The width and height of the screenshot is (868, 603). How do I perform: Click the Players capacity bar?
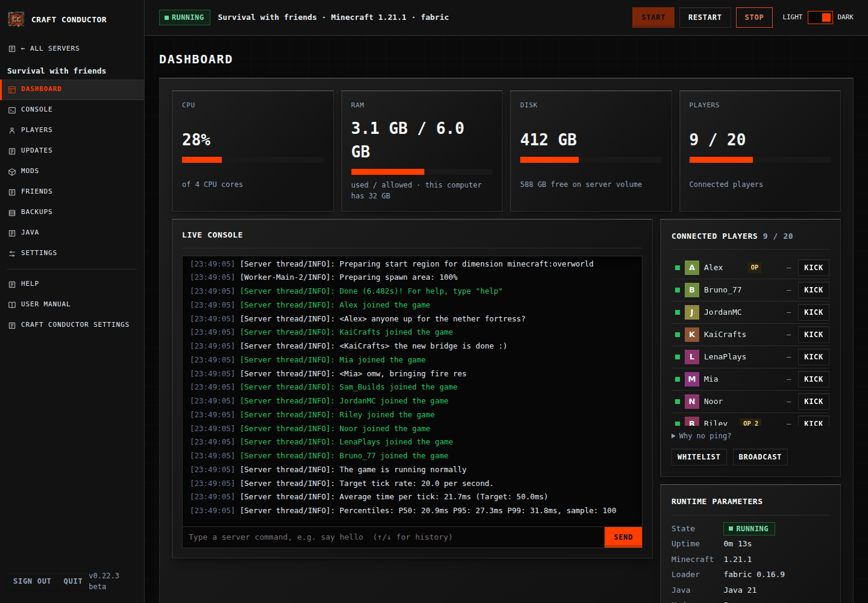pos(760,160)
